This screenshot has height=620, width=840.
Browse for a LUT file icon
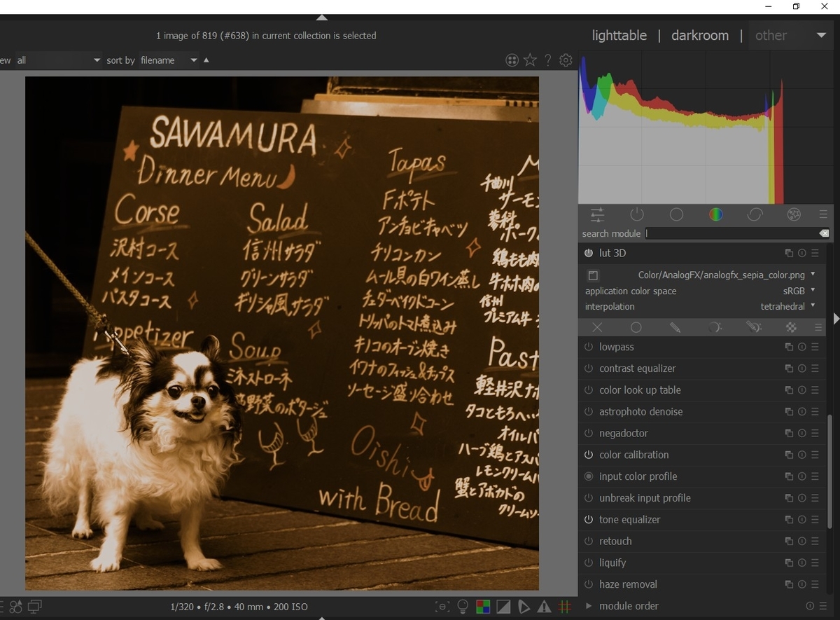click(x=593, y=275)
